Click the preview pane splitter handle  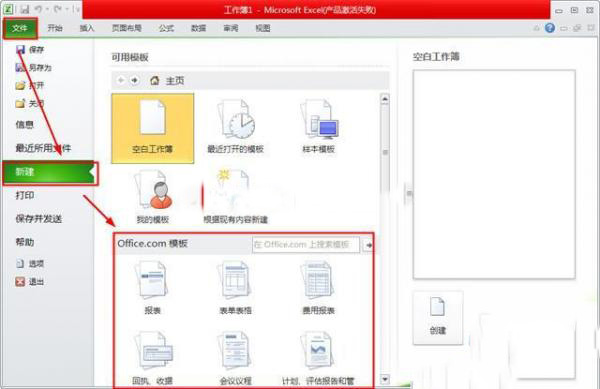pyautogui.click(x=409, y=193)
